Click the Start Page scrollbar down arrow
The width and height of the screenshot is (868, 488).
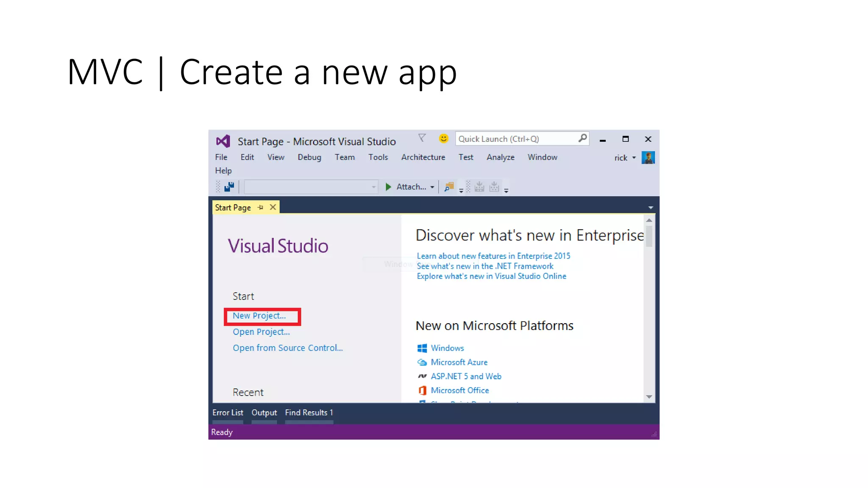[x=649, y=397]
